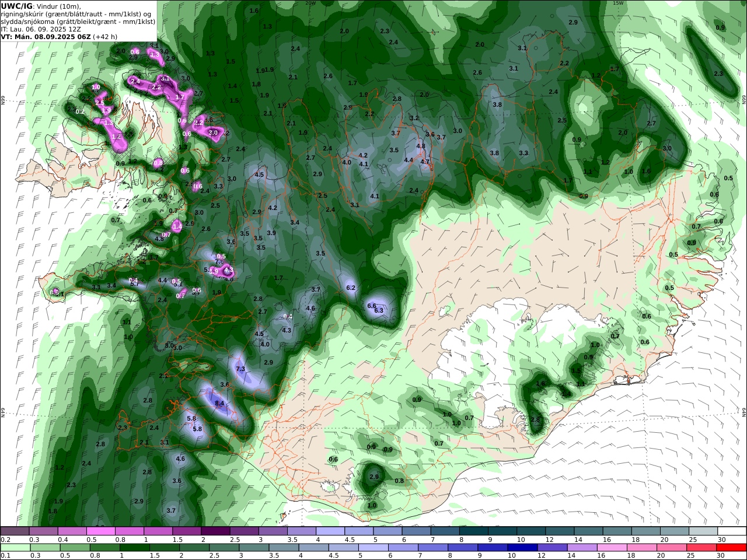The width and height of the screenshot is (747, 560).
Task: Click the bright red swatch ending the lower legend row
Action: 731,547
